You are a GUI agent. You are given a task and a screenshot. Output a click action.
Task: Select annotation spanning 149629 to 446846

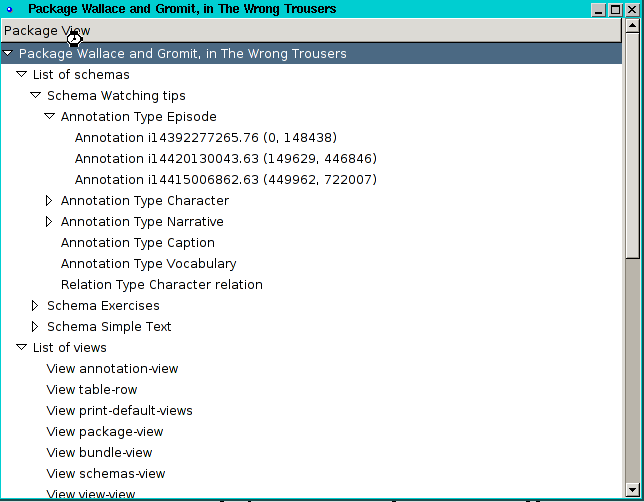[225, 159]
